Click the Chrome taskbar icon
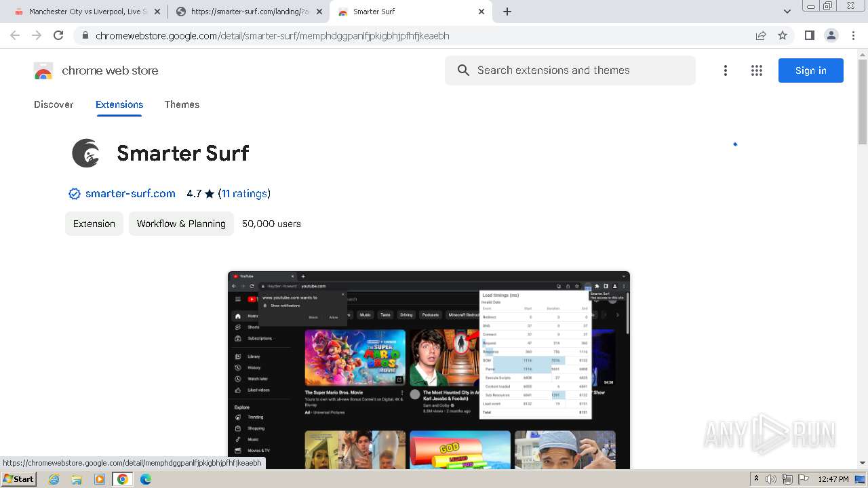 pyautogui.click(x=123, y=479)
